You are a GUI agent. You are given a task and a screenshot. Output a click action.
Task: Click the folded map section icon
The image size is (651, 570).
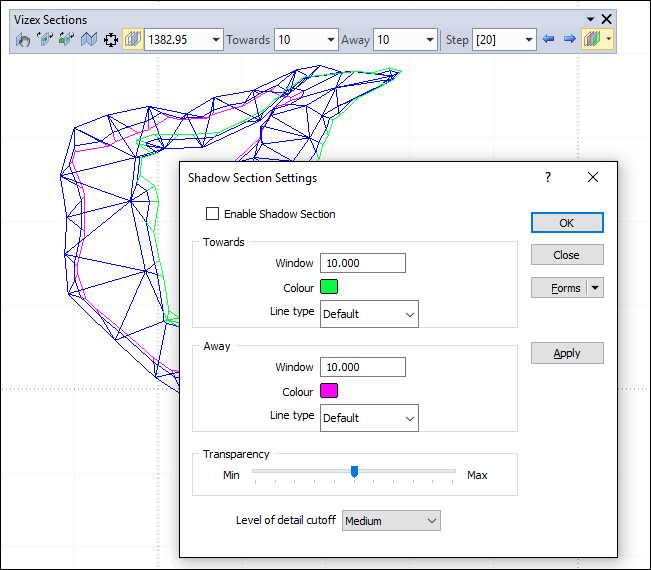89,39
